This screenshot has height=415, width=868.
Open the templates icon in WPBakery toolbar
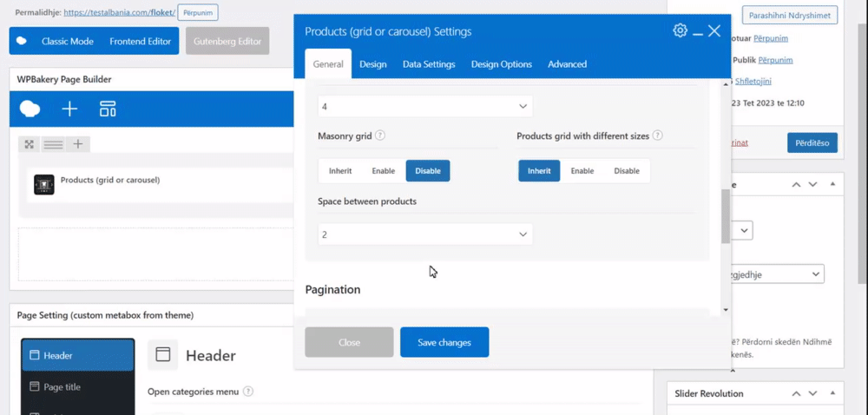click(x=108, y=109)
